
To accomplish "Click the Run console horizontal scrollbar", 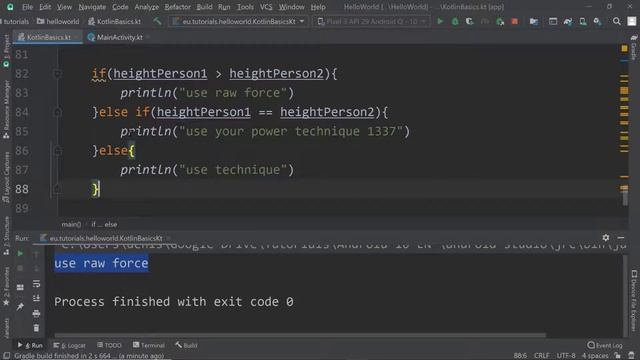I will (x=300, y=336).
